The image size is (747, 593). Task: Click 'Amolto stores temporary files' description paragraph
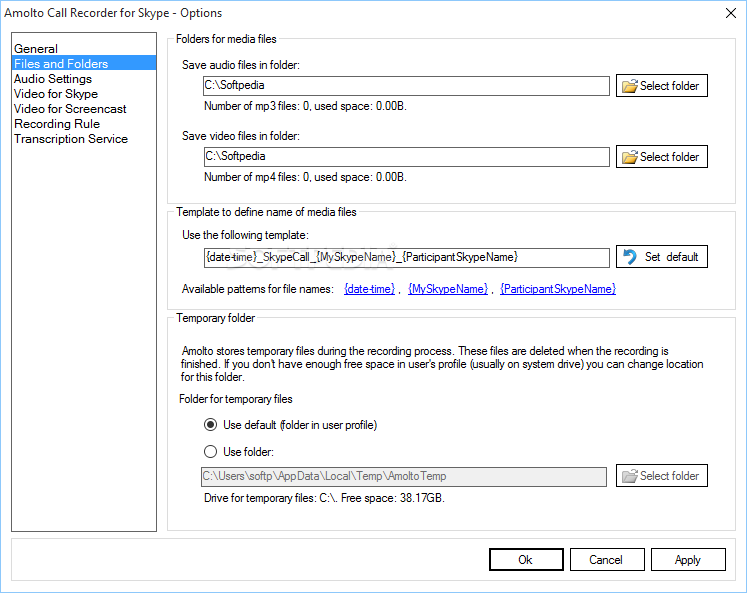point(442,364)
